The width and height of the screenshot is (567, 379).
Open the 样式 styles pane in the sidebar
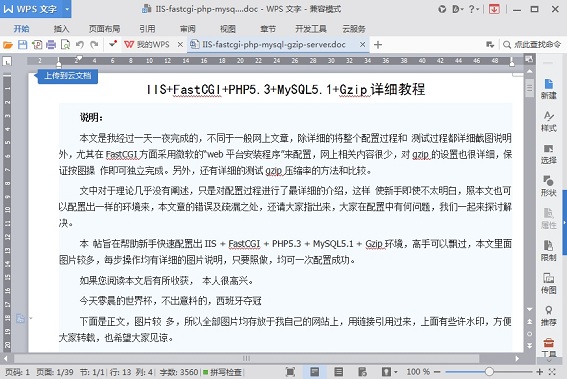coord(549,122)
